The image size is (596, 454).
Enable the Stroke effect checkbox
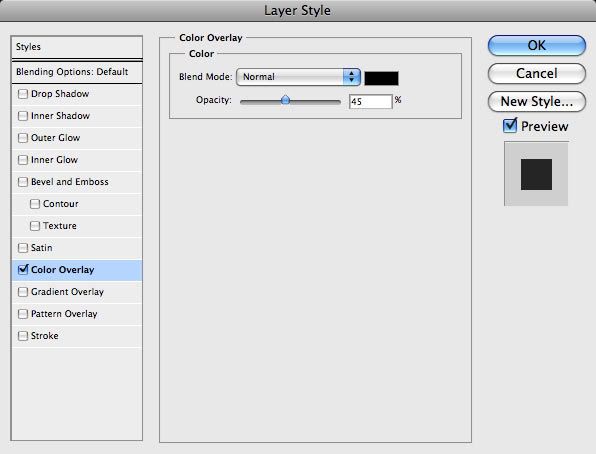(23, 336)
